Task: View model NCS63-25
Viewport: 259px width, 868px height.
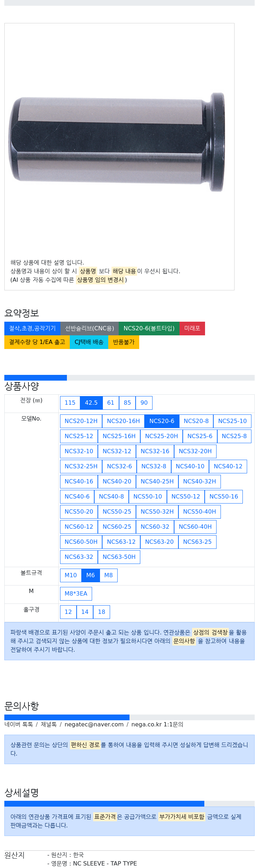Action: click(197, 542)
